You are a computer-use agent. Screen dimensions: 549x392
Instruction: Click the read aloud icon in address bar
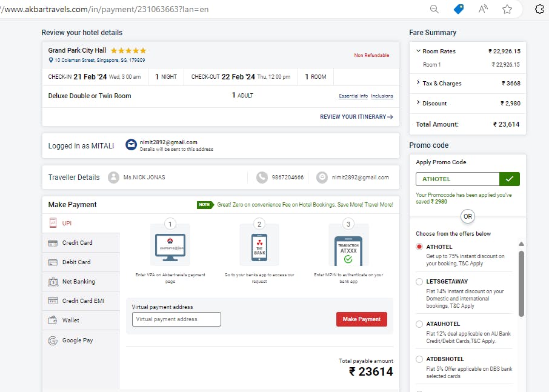point(483,9)
